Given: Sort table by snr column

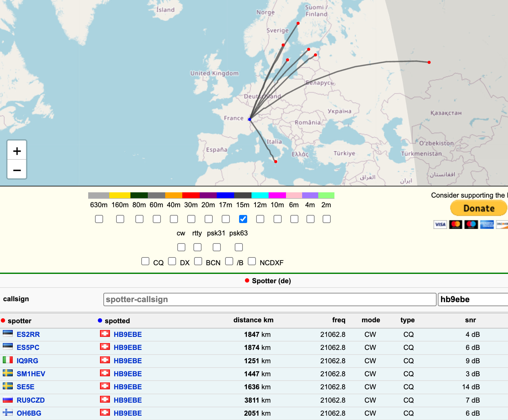Looking at the screenshot, I should (470, 320).
